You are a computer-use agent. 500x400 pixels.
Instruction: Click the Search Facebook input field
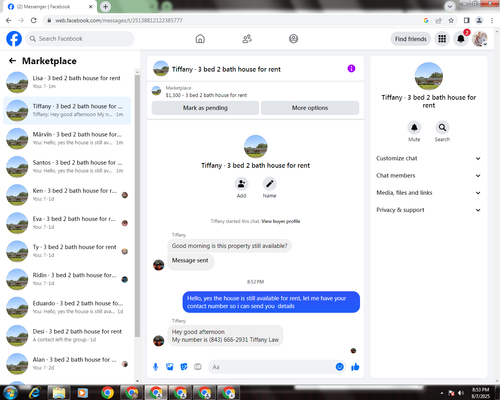pos(80,39)
